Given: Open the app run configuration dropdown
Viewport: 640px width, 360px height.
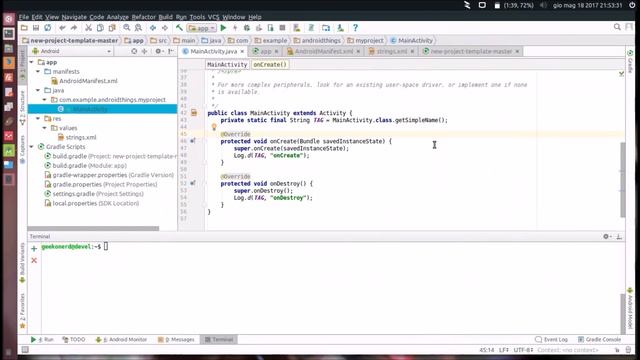Looking at the screenshot, I should [201, 28].
